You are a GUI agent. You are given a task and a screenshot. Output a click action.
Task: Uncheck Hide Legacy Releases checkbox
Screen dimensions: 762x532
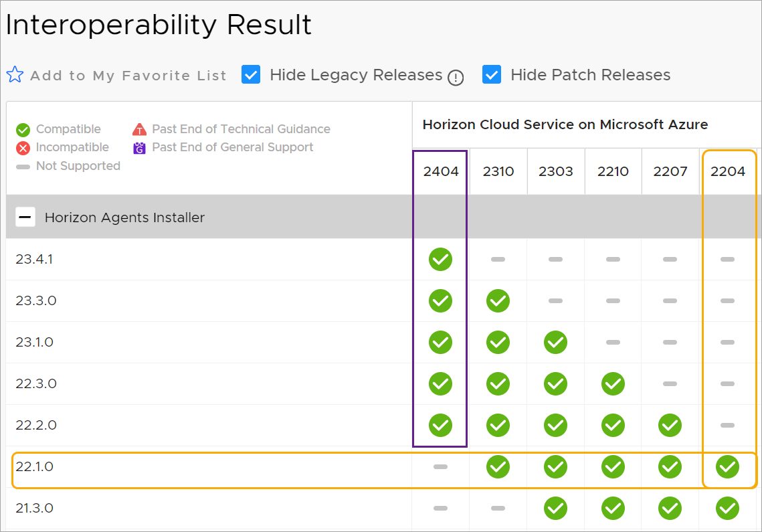251,74
